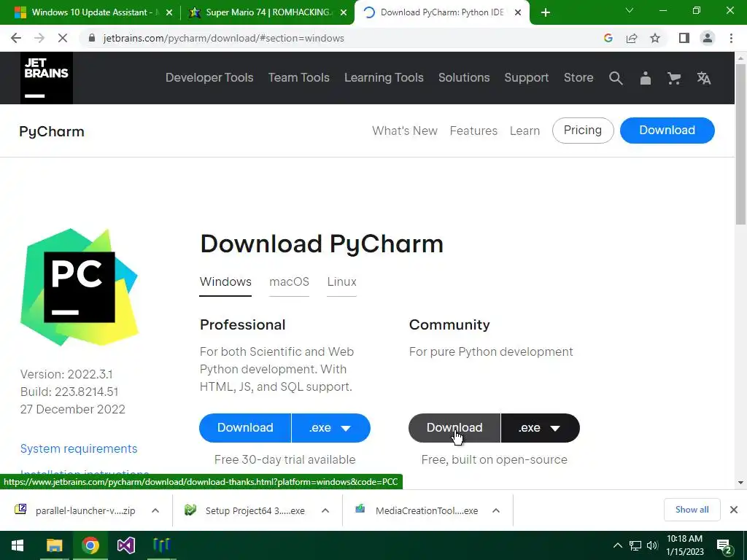Expand the Professional .exe format dropdown
This screenshot has height=560, width=747.
click(331, 427)
